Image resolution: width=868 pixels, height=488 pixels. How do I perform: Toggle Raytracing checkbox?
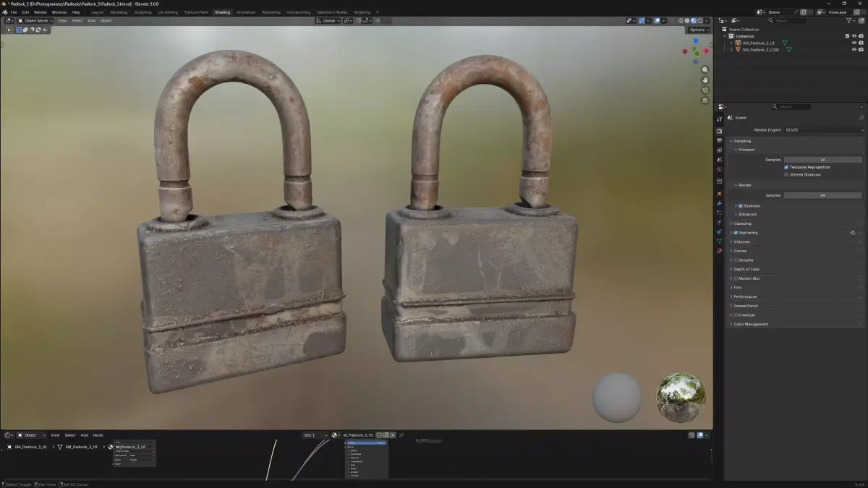tap(736, 233)
